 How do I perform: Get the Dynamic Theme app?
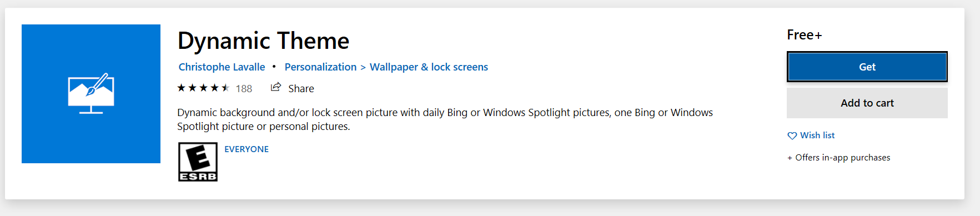(x=867, y=67)
